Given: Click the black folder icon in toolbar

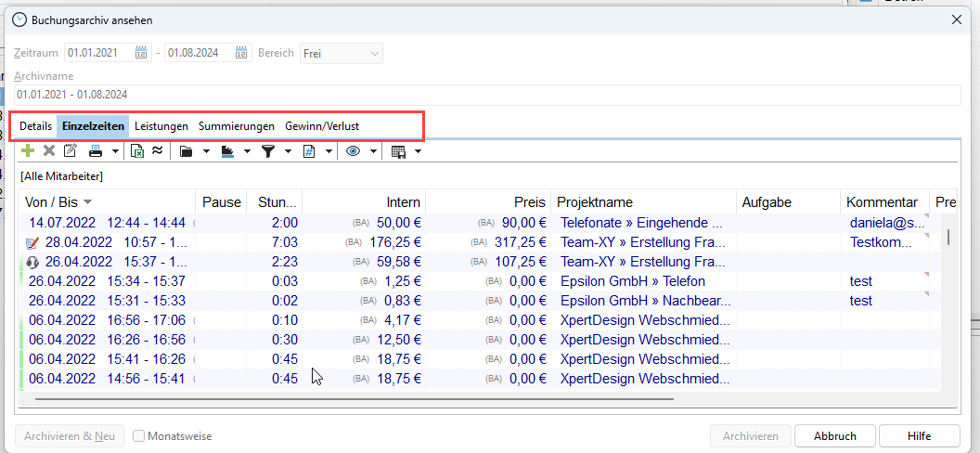Looking at the screenshot, I should (x=186, y=151).
